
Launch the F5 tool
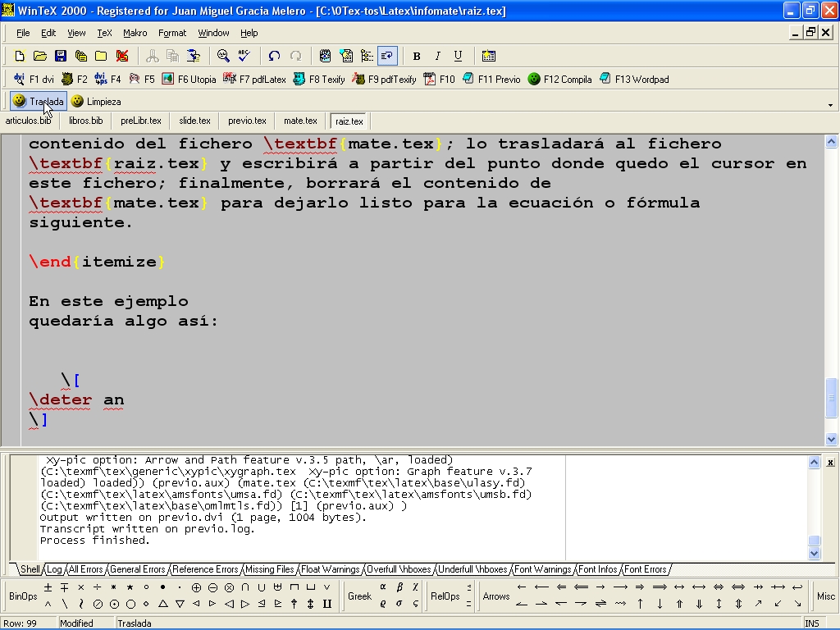coord(141,80)
